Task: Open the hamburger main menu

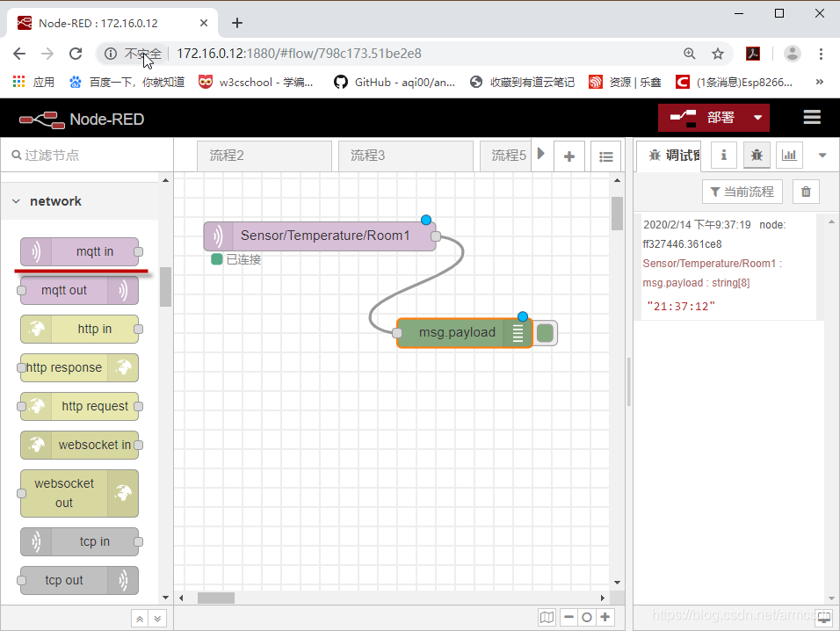Action: pos(812,117)
